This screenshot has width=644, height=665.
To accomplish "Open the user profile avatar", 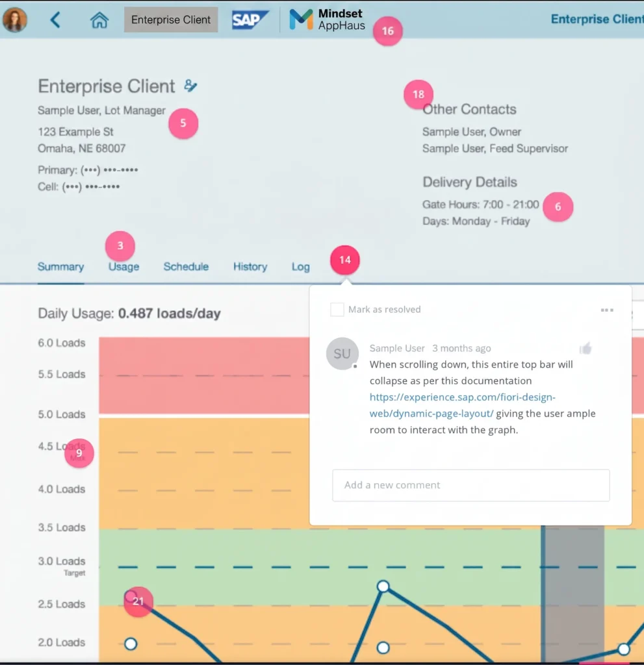I will pos(15,19).
